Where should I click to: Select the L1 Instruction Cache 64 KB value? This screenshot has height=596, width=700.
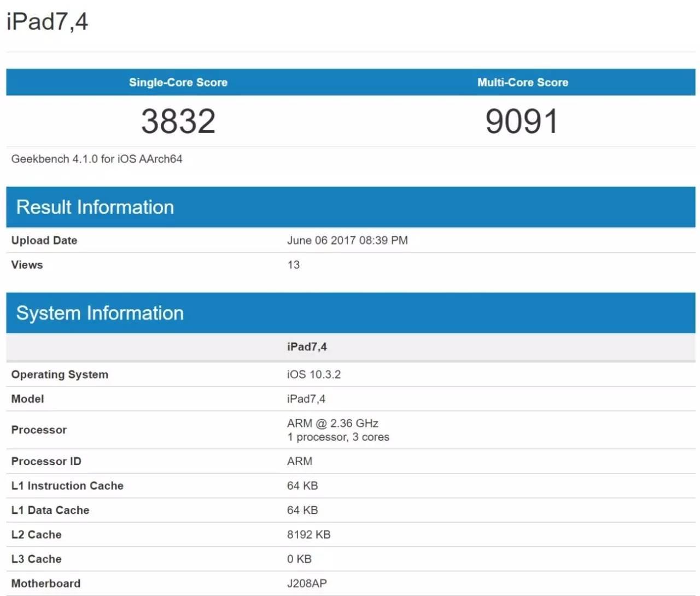coord(302,486)
